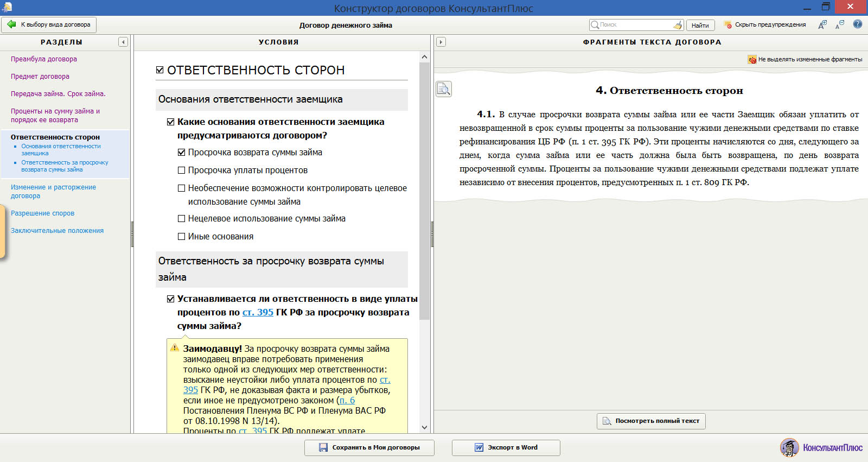The image size is (868, 462).
Task: Click the Найти button
Action: 700,25
